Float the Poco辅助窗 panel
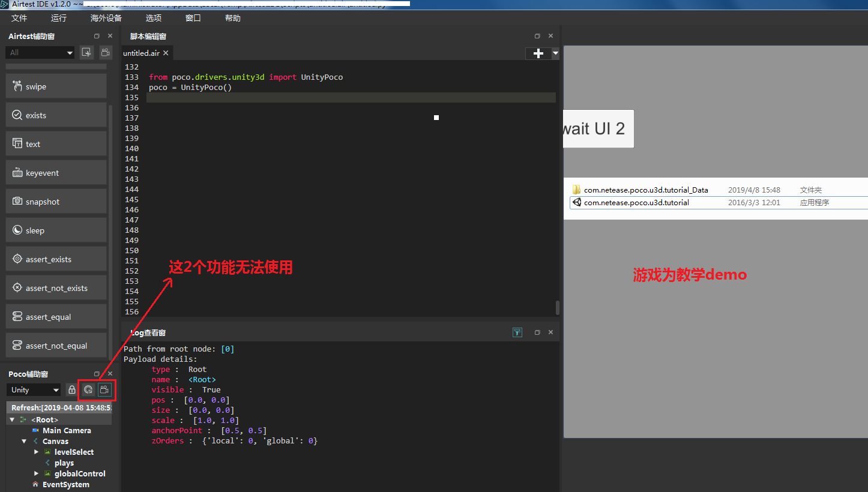 [97, 374]
